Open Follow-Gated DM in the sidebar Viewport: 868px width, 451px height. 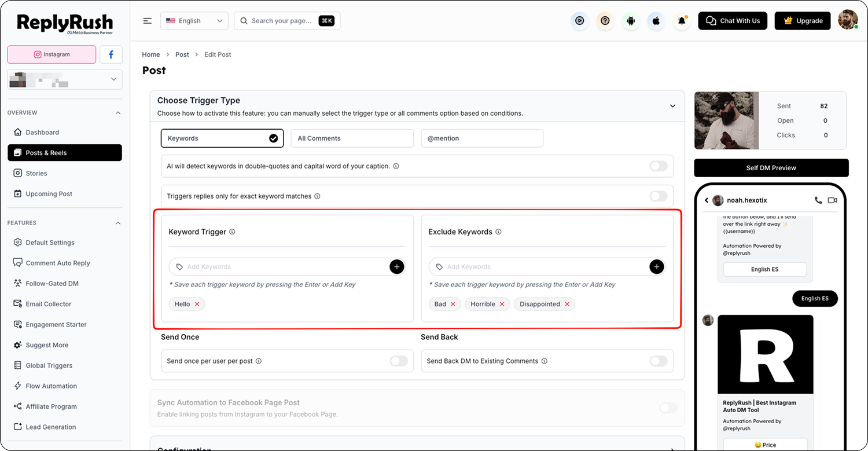pyautogui.click(x=65, y=284)
